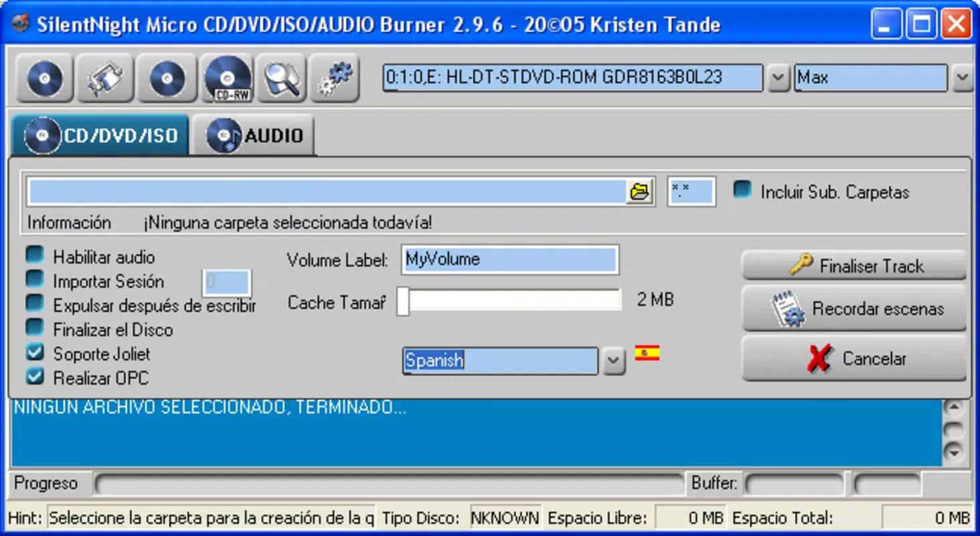Click the Importar Sesión number field
The image size is (980, 536).
[x=227, y=283]
